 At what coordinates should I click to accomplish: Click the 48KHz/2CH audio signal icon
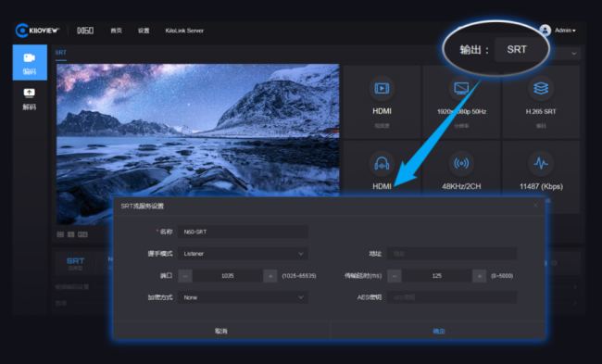point(461,164)
